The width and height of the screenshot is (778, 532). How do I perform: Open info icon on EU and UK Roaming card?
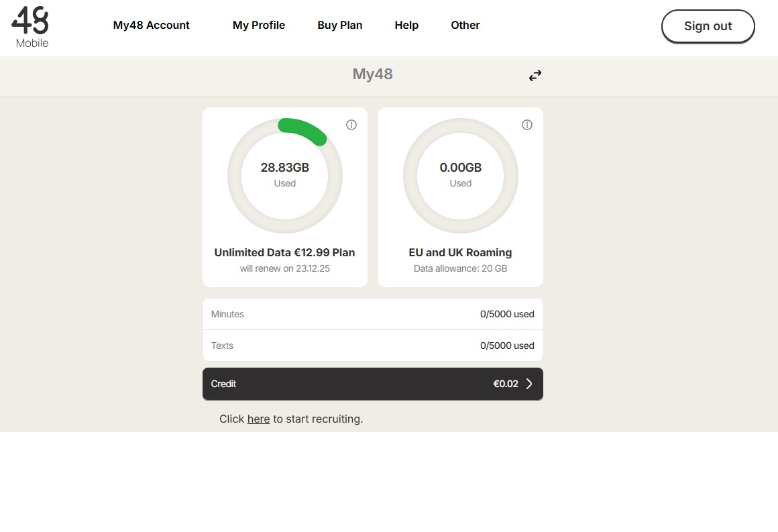(x=527, y=125)
